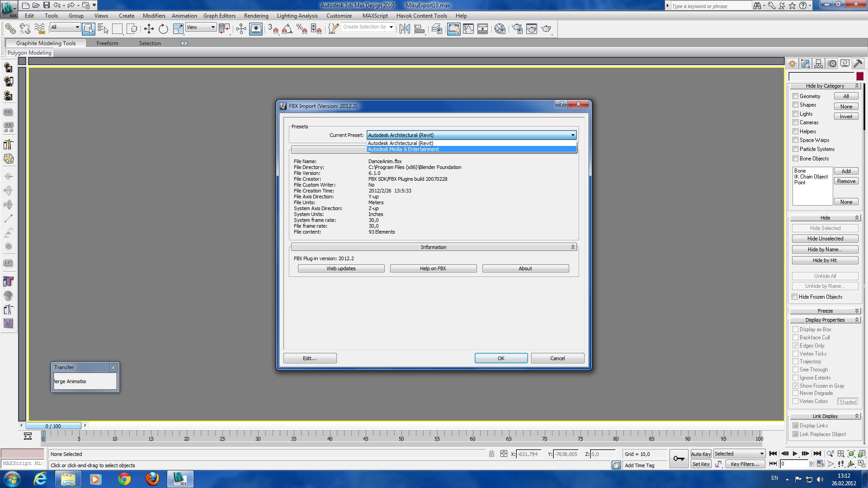Open the Create command panel tab
868x488 pixels.
coord(792,64)
